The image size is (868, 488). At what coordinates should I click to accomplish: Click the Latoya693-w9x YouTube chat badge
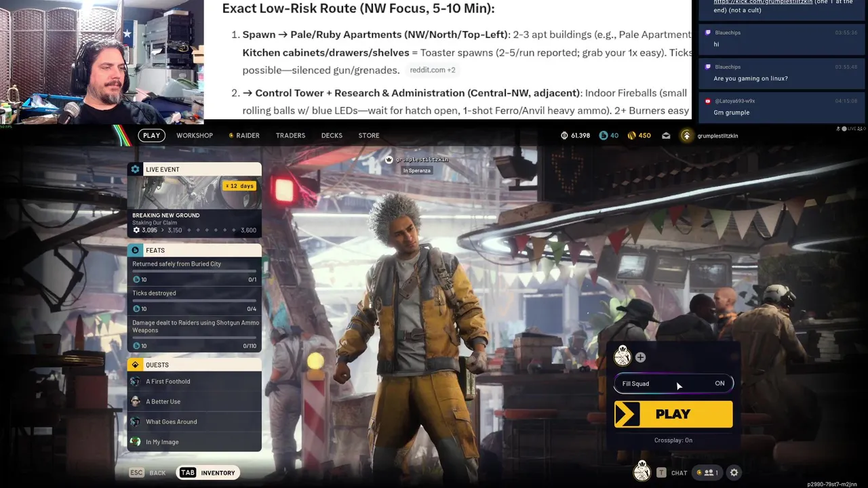click(708, 101)
